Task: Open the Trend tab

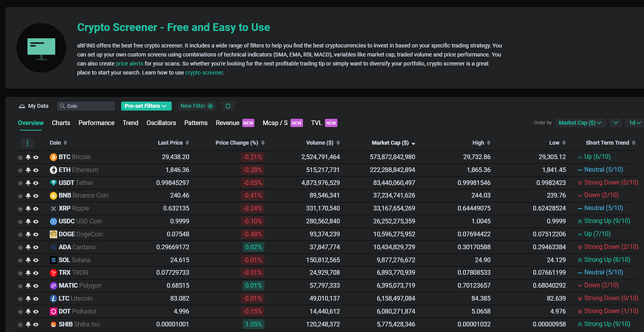Action: [131, 123]
